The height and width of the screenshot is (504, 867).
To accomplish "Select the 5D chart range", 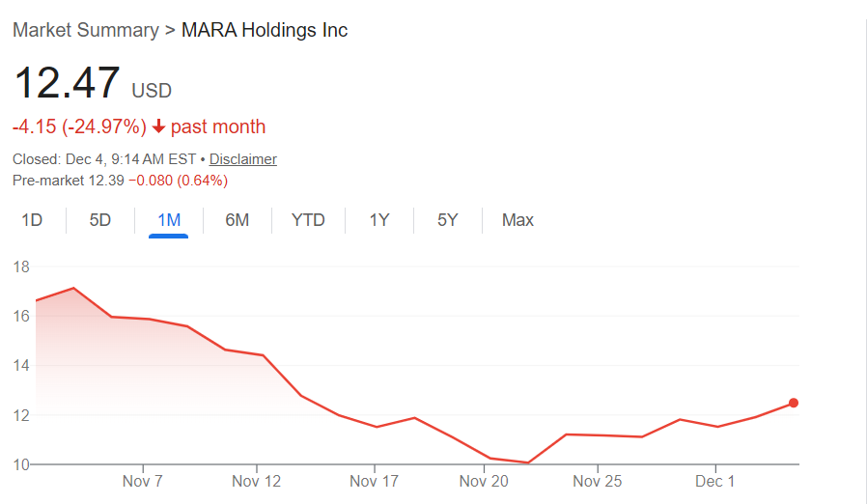I will click(100, 220).
